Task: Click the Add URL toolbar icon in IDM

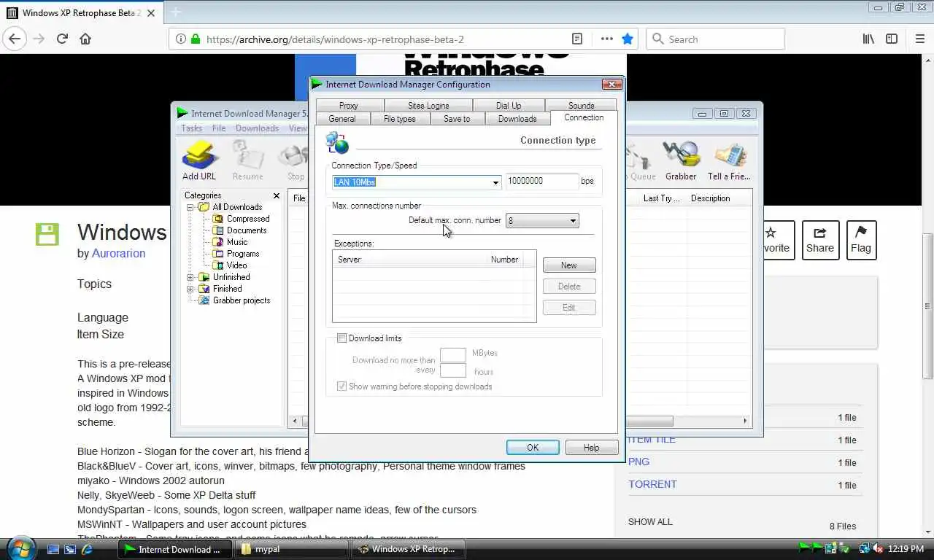Action: point(199,160)
